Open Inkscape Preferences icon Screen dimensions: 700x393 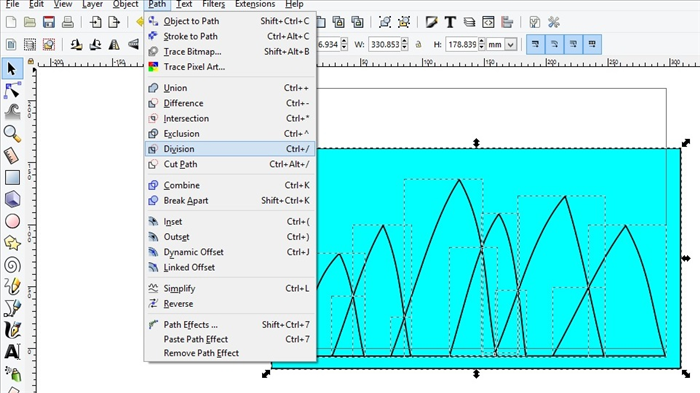pos(554,22)
